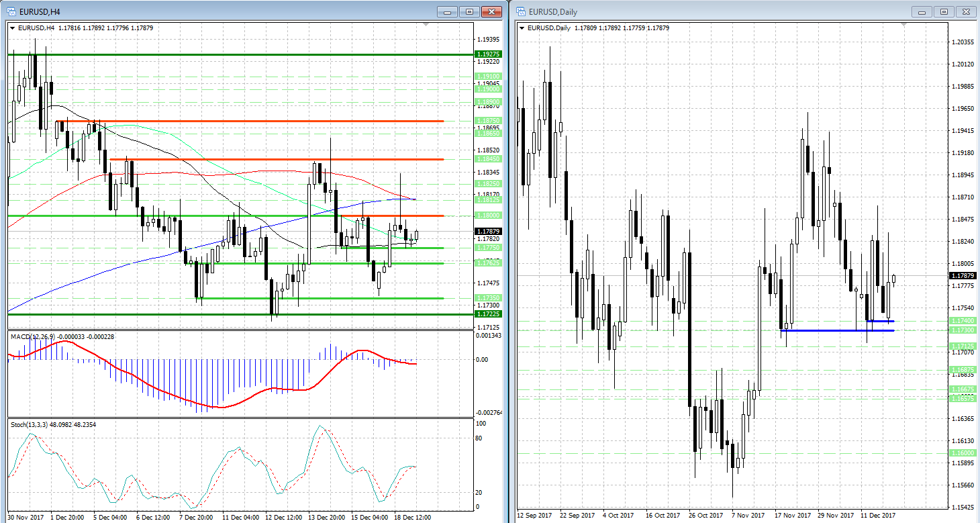Click the current price 1.17879 label on H4
Image resolution: width=980 pixels, height=523 pixels.
pyautogui.click(x=488, y=232)
